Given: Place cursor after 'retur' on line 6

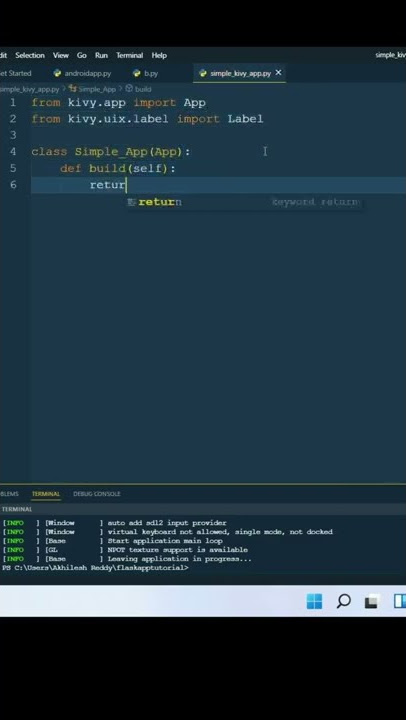Looking at the screenshot, I should pos(126,185).
